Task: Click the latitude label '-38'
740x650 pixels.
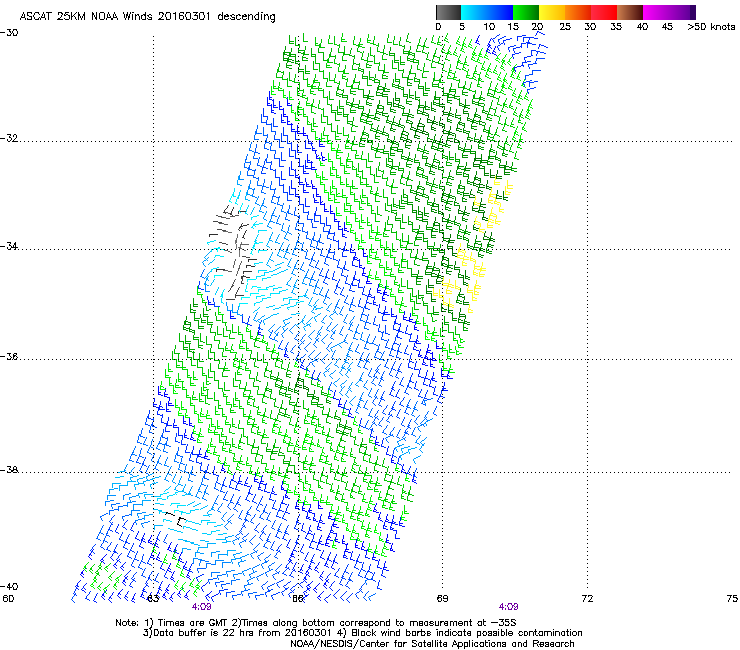Action: coord(9,470)
